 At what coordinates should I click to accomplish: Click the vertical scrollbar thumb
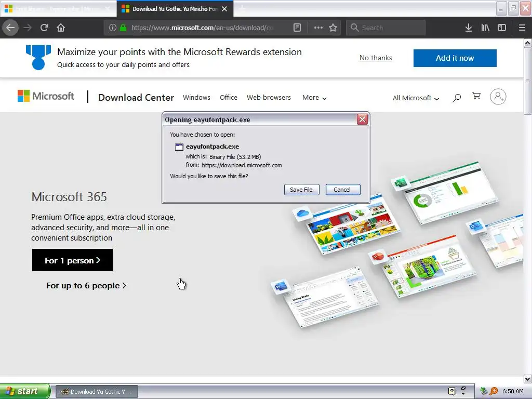click(x=527, y=81)
